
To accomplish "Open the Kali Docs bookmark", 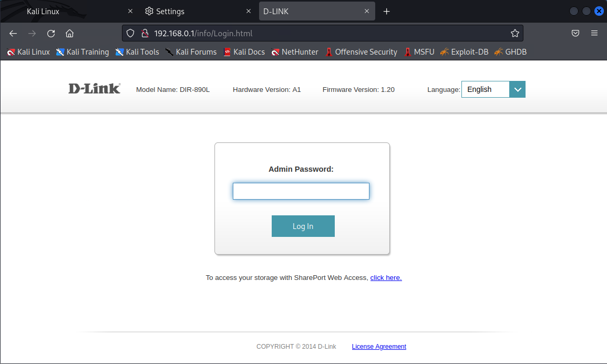I will pos(244,52).
